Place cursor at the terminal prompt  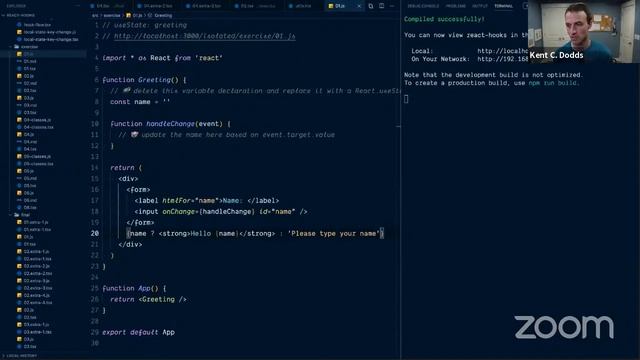pyautogui.click(x=406, y=99)
